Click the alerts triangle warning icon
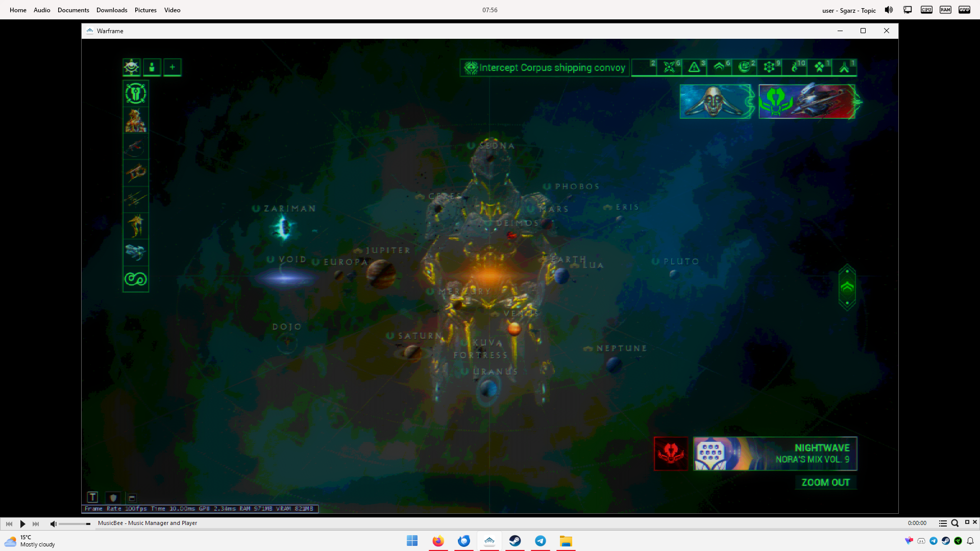The width and height of the screenshot is (980, 551). (x=694, y=67)
